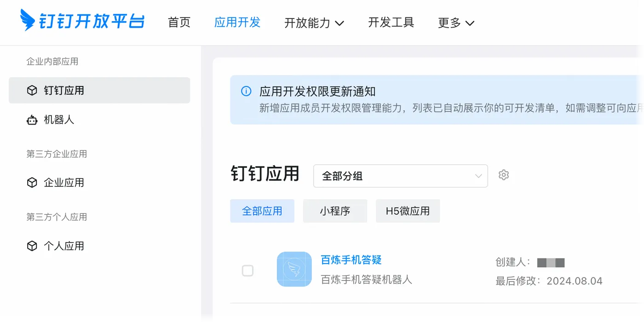
Task: Select 应用开发 in the top navigation
Action: click(x=237, y=22)
